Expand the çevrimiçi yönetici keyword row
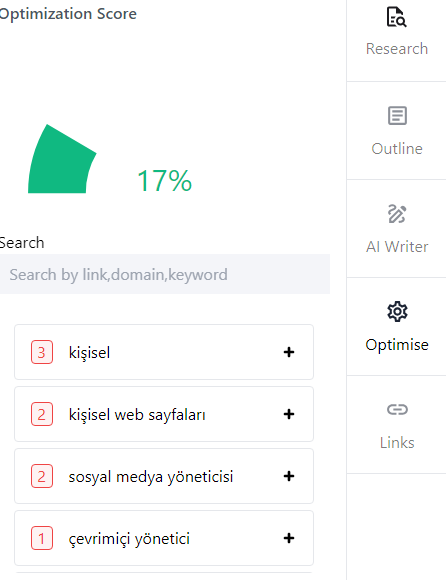446x580 pixels. pos(164,538)
